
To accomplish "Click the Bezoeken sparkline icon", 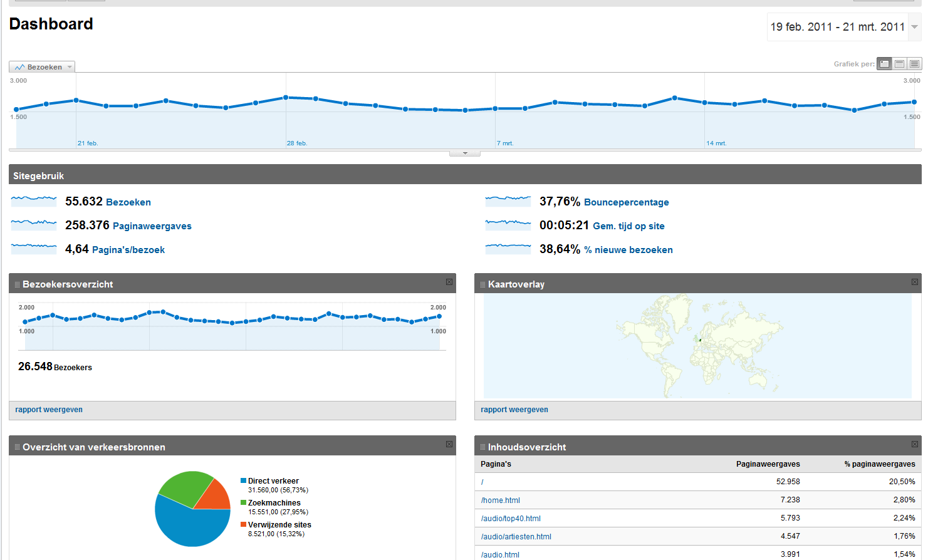I will point(34,201).
